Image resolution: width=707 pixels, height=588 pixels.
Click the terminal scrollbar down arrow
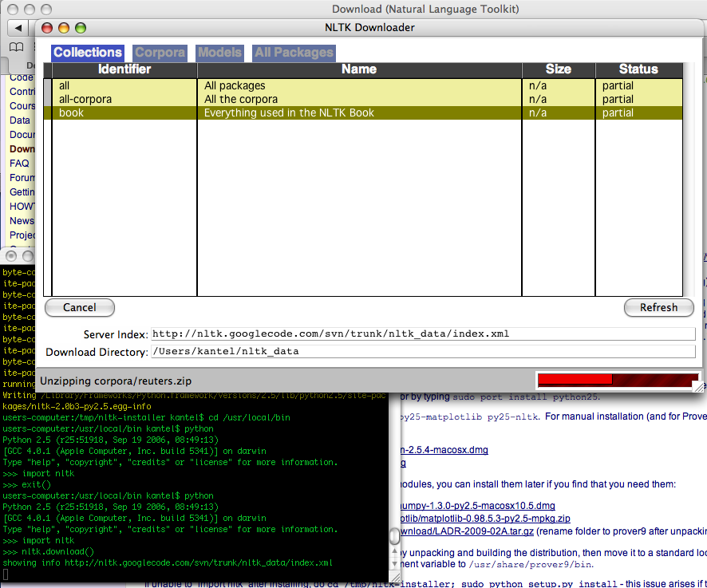coord(394,563)
